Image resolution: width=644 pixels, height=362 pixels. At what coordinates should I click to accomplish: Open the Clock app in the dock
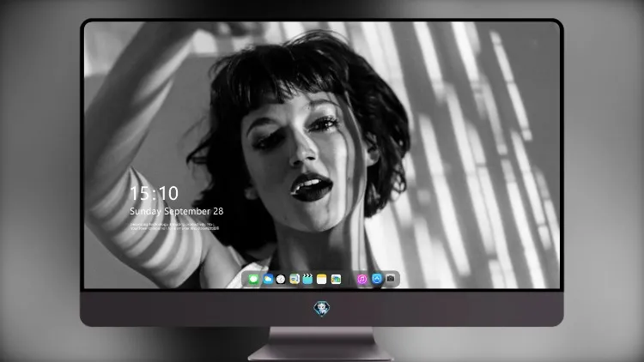pyautogui.click(x=281, y=280)
